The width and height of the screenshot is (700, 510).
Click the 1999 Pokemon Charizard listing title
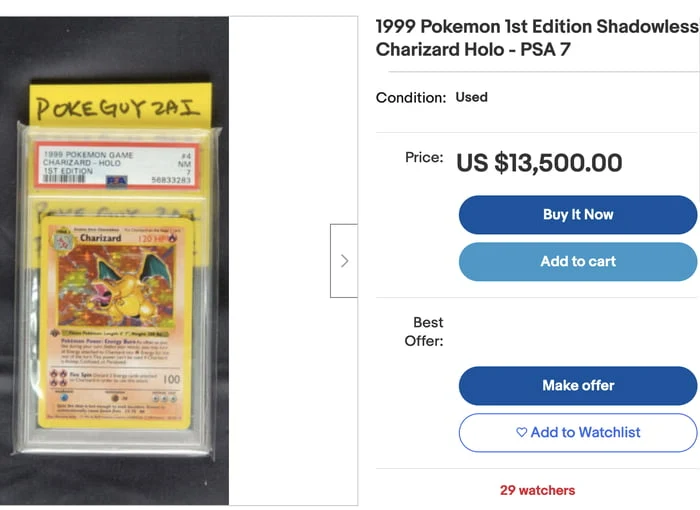click(x=536, y=38)
